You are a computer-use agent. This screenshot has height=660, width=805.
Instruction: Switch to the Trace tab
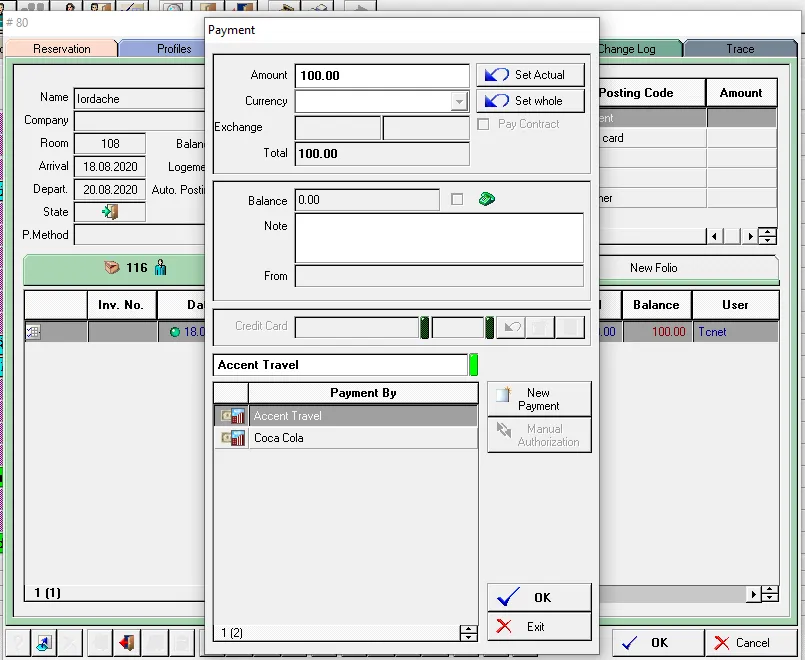click(x=740, y=49)
